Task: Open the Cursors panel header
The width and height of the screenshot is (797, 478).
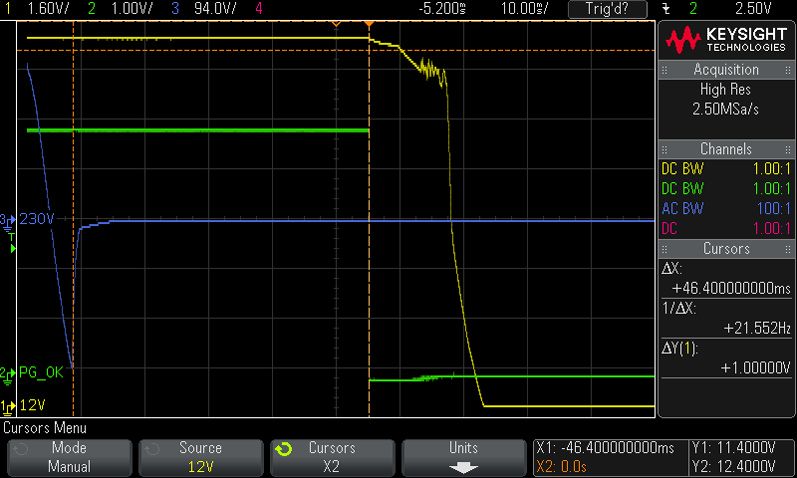Action: tap(726, 249)
